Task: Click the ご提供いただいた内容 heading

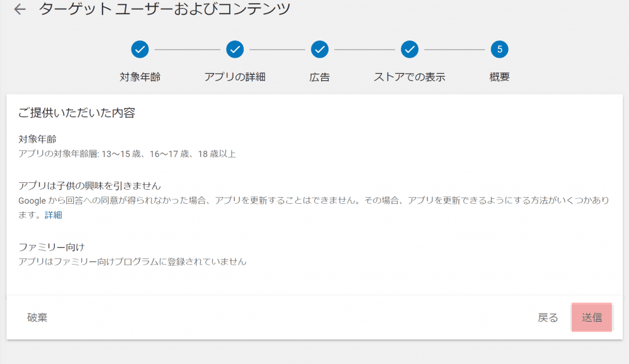Action: [x=77, y=112]
